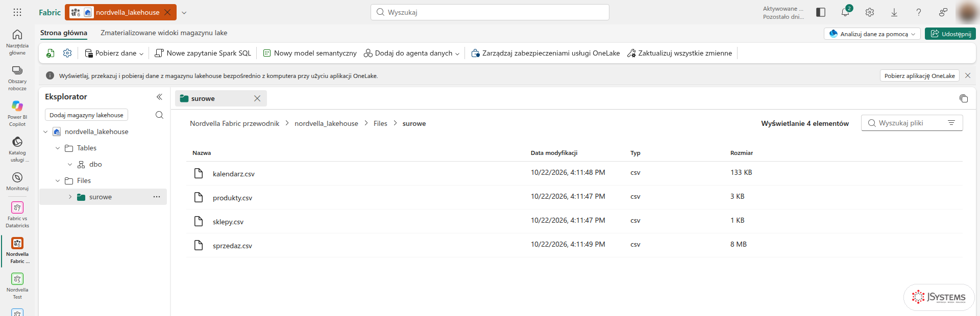The image size is (980, 316).
Task: Switch to Strona główna tab
Action: pos(64,33)
